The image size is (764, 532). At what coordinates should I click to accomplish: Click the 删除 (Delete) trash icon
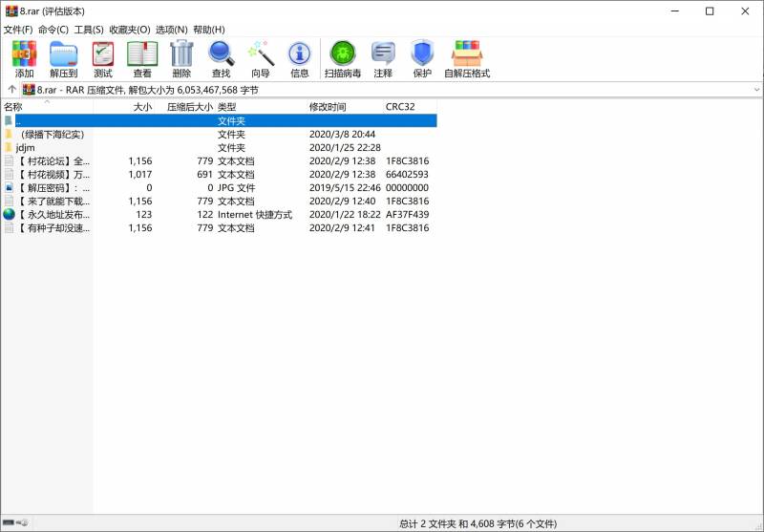(x=181, y=59)
